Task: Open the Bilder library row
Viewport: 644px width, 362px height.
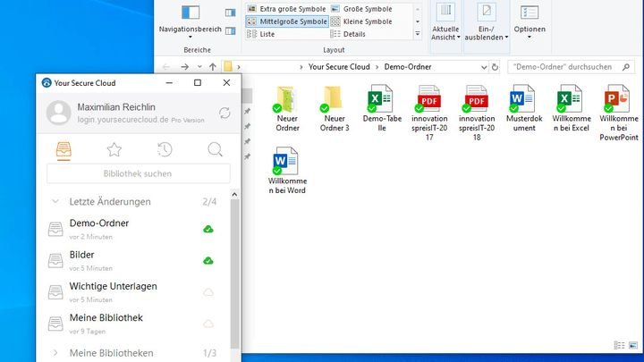Action: (133, 261)
